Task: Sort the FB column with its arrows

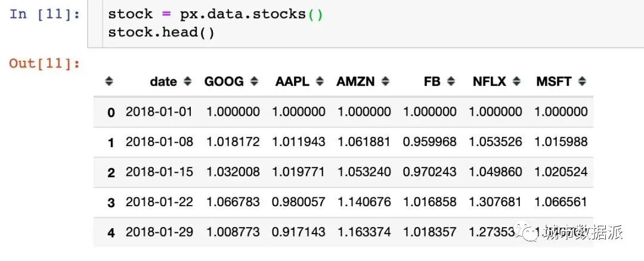Action: pos(451,82)
